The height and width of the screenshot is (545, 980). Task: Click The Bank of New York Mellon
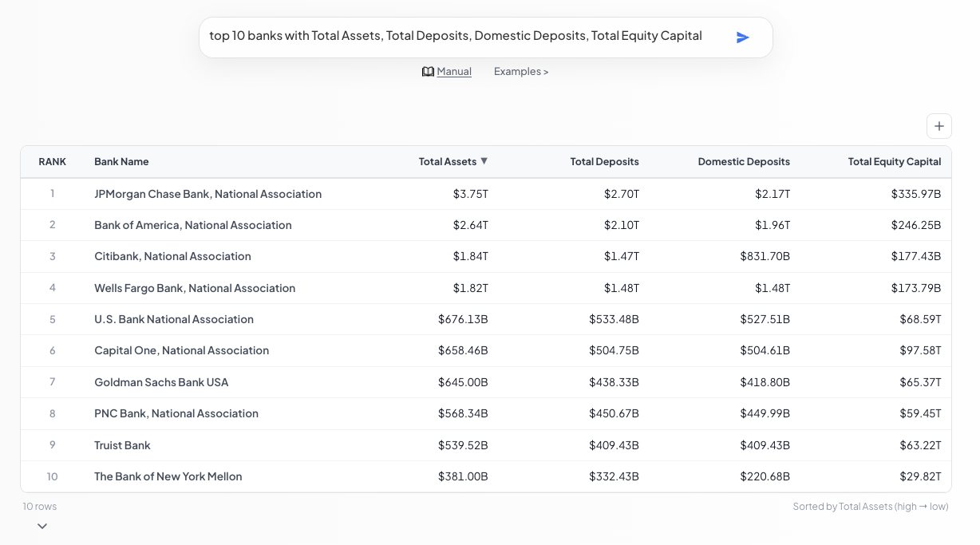coord(168,476)
